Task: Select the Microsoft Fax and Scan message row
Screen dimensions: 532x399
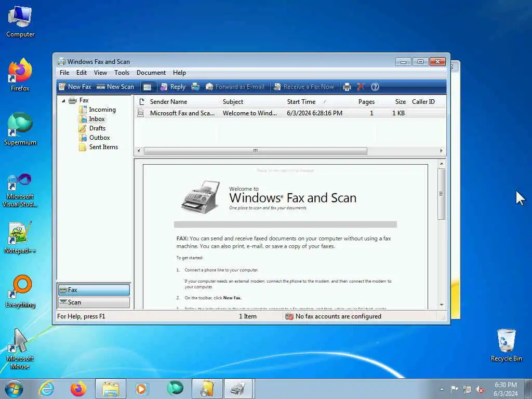Action: click(x=290, y=113)
